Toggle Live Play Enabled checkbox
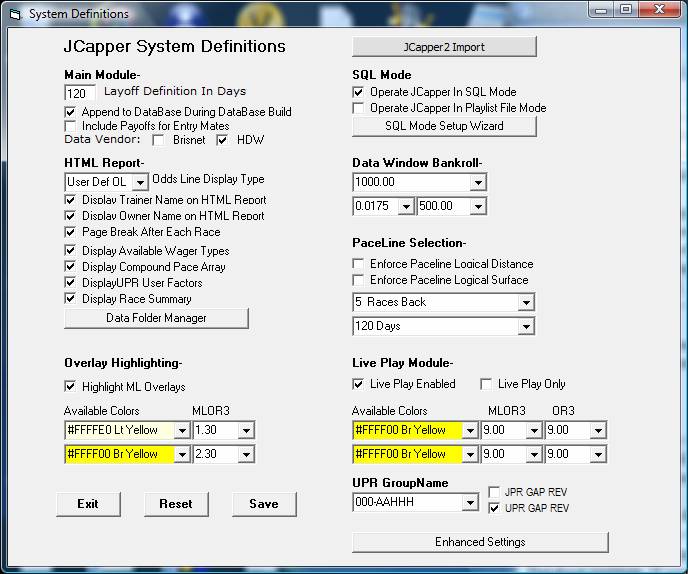The height and width of the screenshot is (574, 688). [x=358, y=384]
